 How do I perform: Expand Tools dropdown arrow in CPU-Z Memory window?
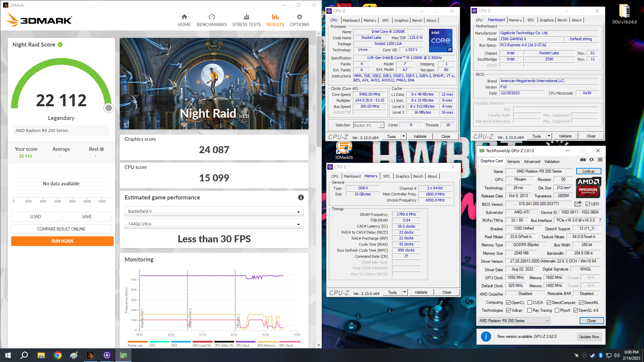[405, 292]
